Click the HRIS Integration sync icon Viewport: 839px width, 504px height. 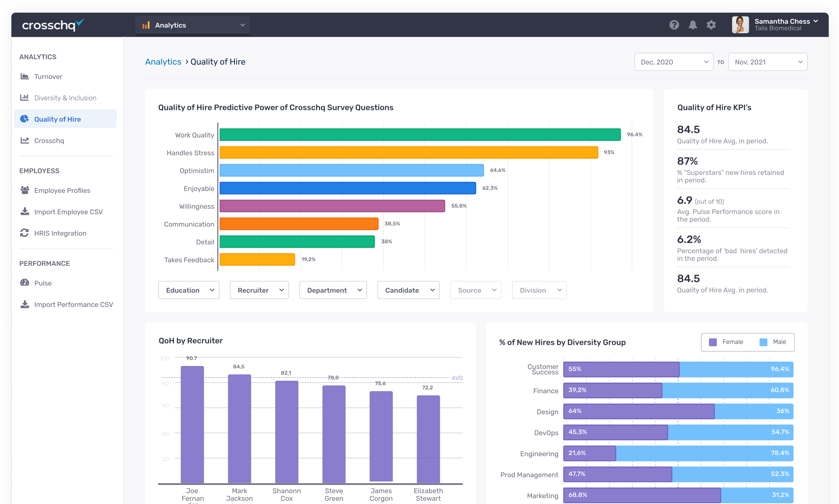[x=24, y=233]
